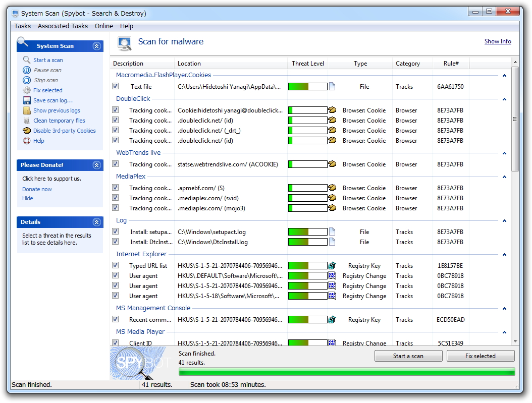The height and width of the screenshot is (403, 532).
Task: Click the green scan progress bar
Action: (347, 372)
